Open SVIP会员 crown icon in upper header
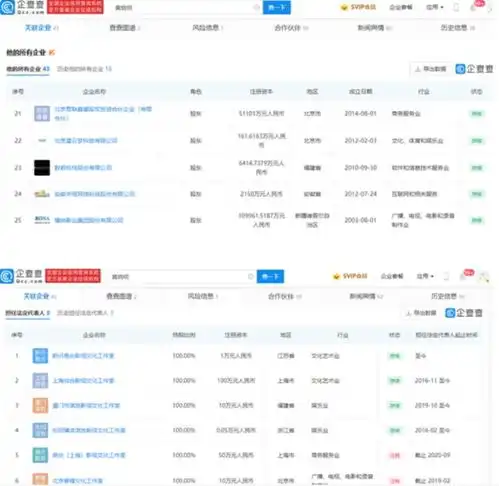Screen dimensions: 499x486 [344, 7]
